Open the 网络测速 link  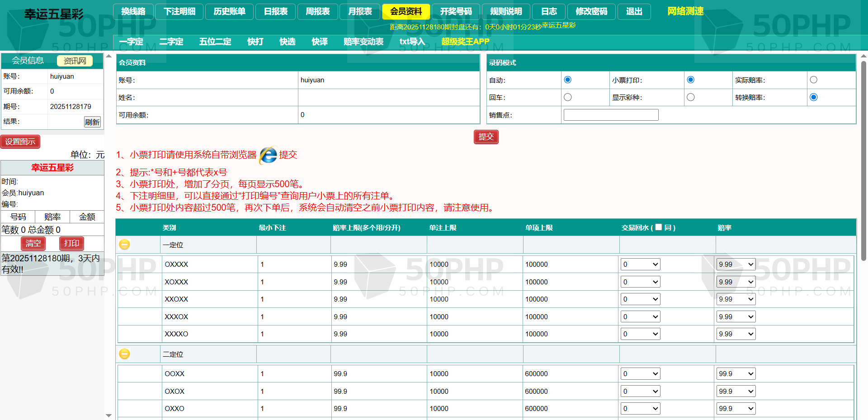coord(685,11)
